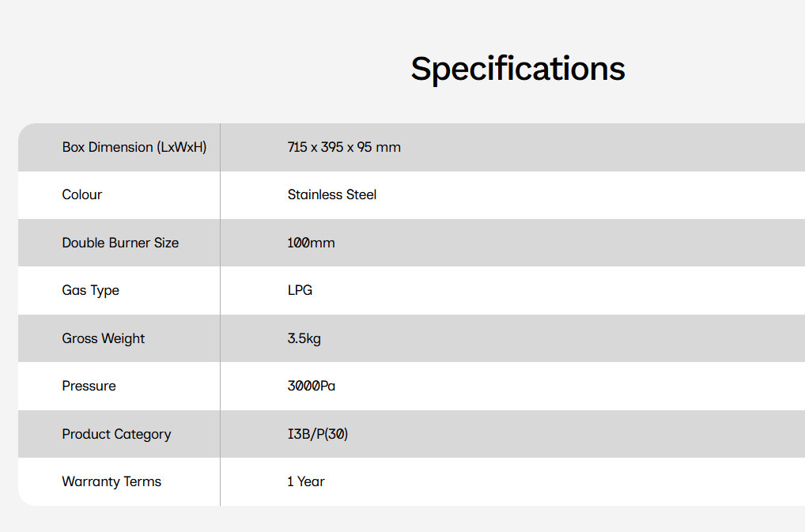Select the Double Burner Size label
The height and width of the screenshot is (532, 805).
click(x=120, y=243)
